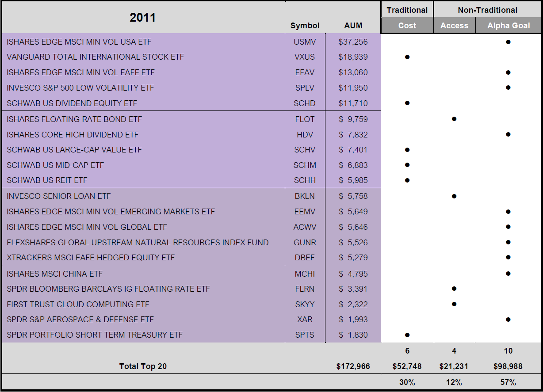Select SCHWAB US DIVIDEND EQUITY ETF name

[72, 103]
